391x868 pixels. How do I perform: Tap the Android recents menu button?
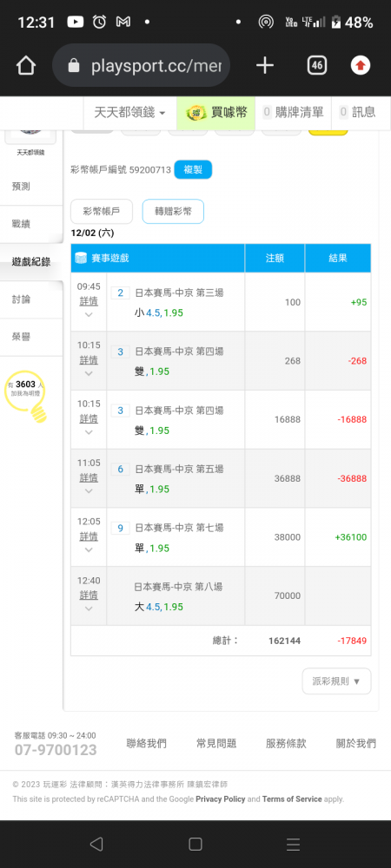click(294, 844)
